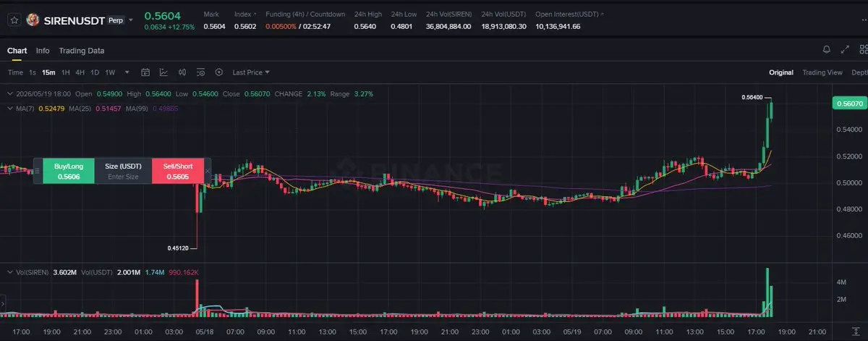Change the candlestick chart style icon
The height and width of the screenshot is (341, 868).
click(x=182, y=72)
